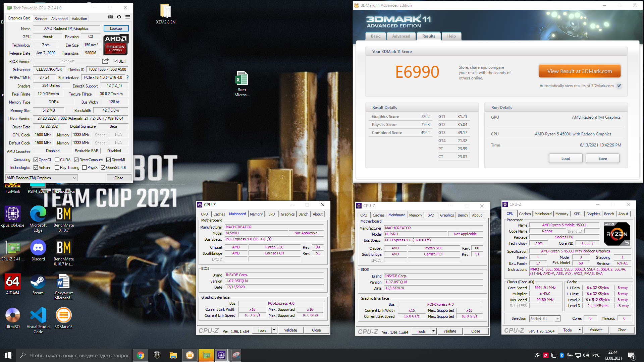644x362 pixels.
Task: Launch UltraISO from desktop
Action: 13,318
